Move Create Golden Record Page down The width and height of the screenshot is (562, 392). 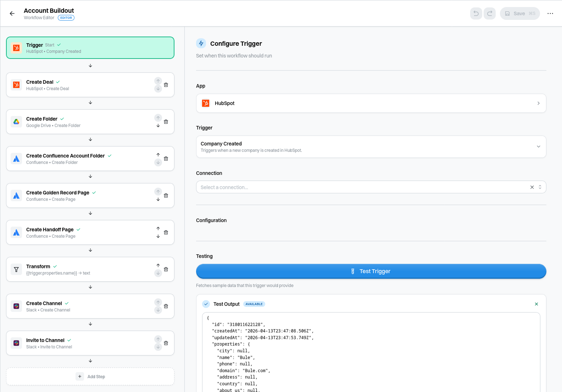[158, 199]
